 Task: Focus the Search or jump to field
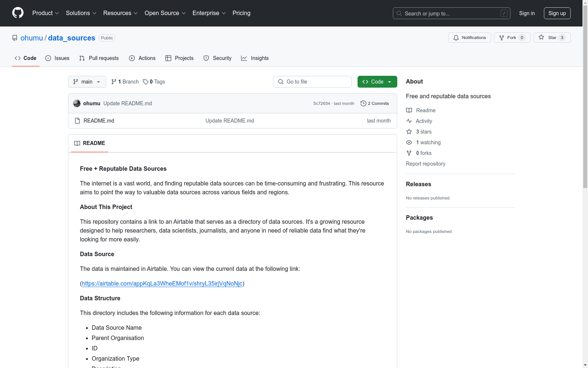[452, 13]
